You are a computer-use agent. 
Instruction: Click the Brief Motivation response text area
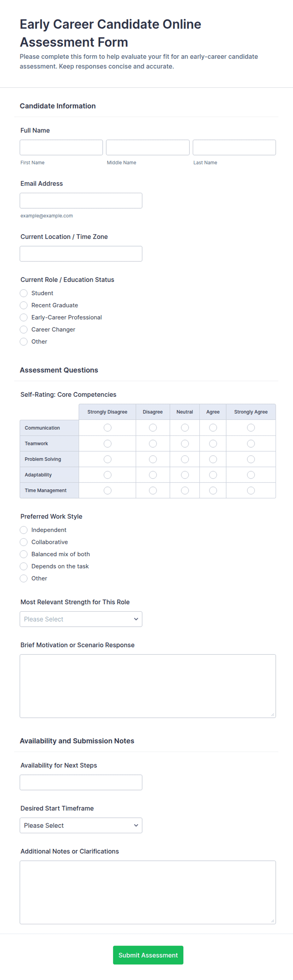click(x=148, y=686)
